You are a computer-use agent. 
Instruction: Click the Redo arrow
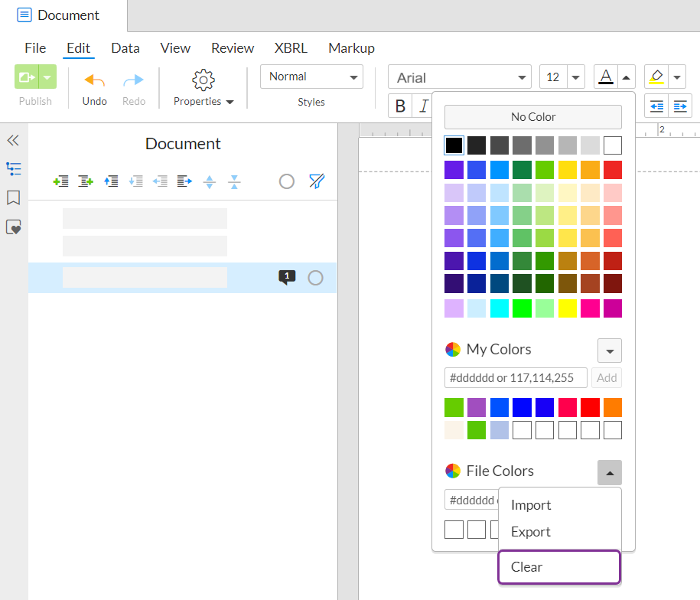(x=133, y=80)
